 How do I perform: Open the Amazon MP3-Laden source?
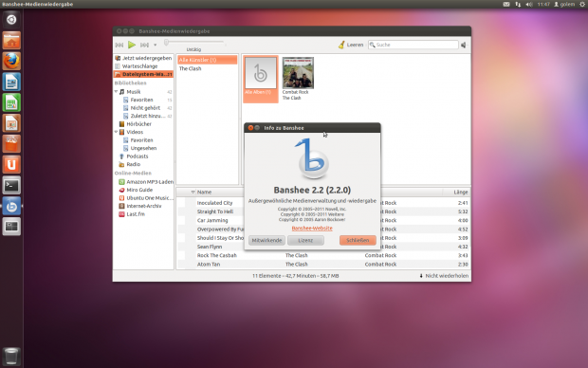tap(150, 181)
